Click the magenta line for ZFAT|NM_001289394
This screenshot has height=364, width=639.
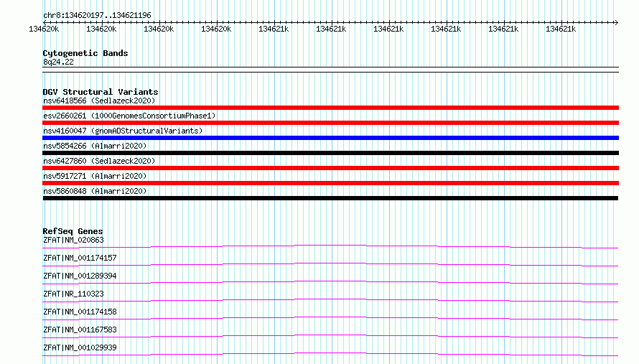[x=330, y=282]
